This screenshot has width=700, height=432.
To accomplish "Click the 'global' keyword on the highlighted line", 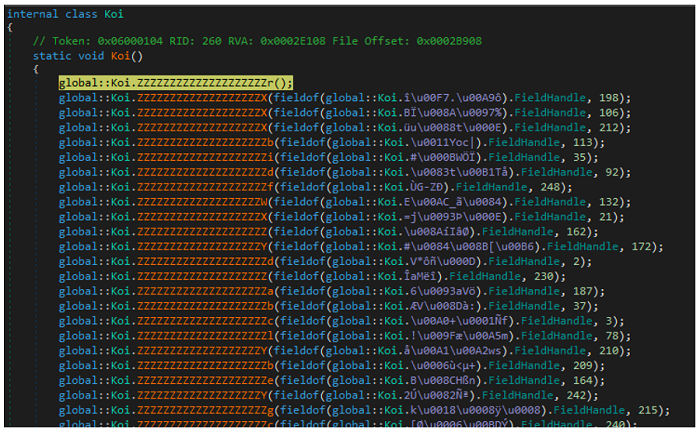I will (78, 83).
